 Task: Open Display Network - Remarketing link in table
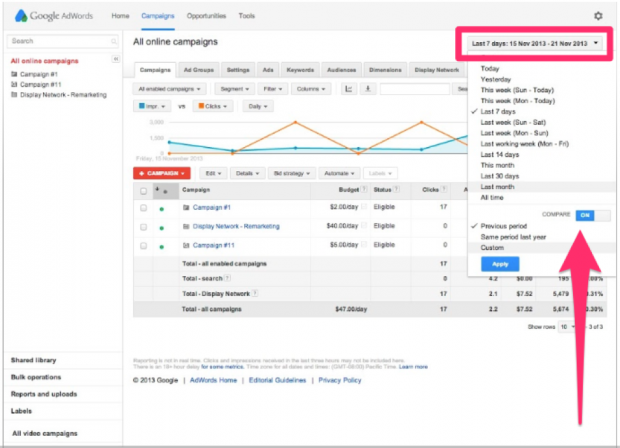[x=236, y=226]
